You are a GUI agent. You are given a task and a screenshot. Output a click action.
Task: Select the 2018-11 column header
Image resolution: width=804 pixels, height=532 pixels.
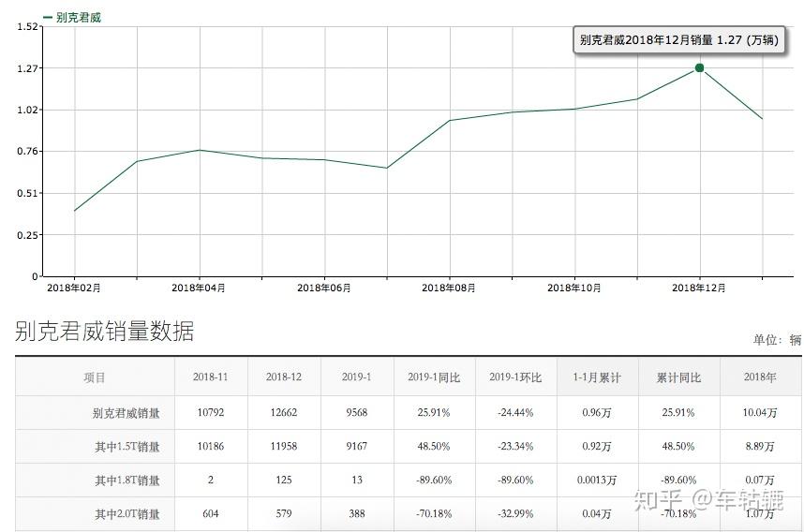(210, 377)
